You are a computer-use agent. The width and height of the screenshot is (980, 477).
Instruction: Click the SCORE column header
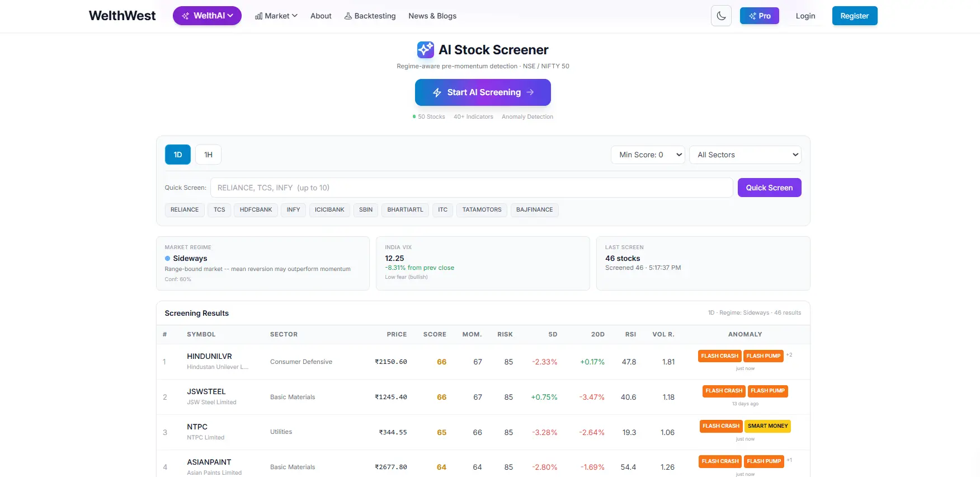tap(435, 334)
